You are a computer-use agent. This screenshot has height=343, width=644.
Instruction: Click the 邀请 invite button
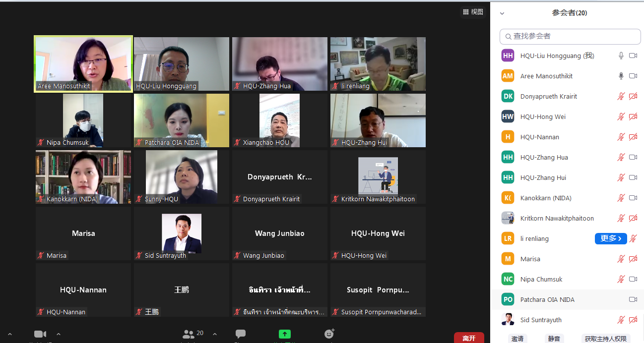click(x=517, y=339)
